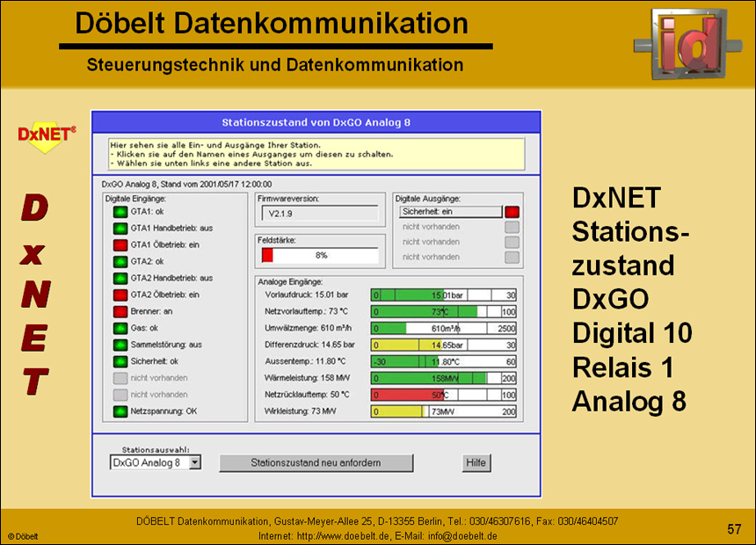Click the green Gas: ok indicator
The width and height of the screenshot is (756, 545).
coord(119,327)
